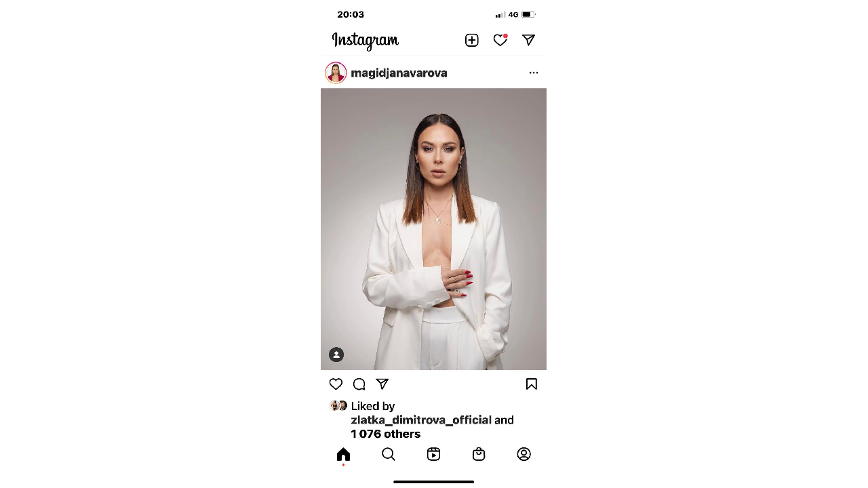
Task: Open activity notifications heart icon
Action: (x=500, y=41)
